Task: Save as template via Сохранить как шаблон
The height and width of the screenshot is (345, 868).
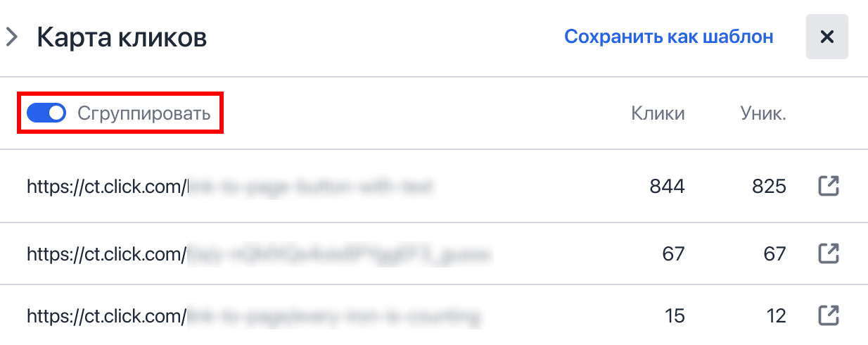Action: point(669,37)
